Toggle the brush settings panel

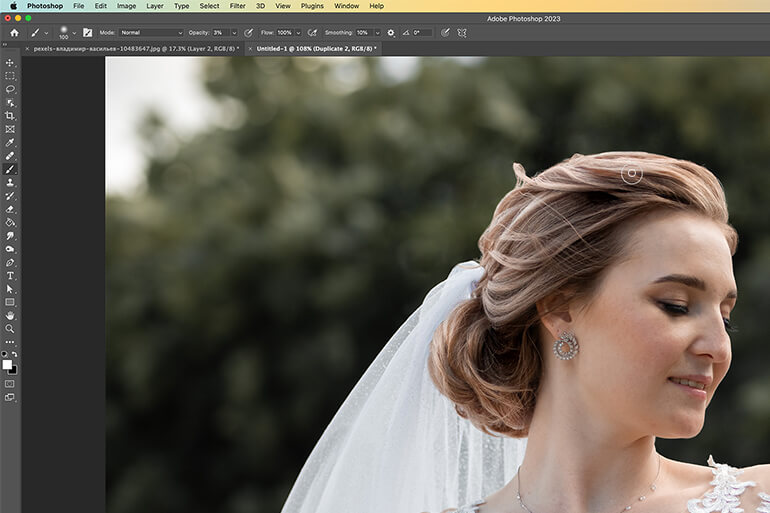(87, 33)
